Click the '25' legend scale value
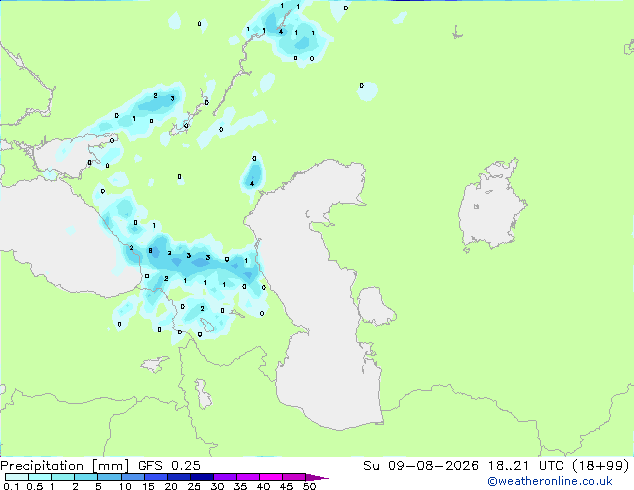Viewport: 634px width, 490px height. pyautogui.click(x=194, y=486)
